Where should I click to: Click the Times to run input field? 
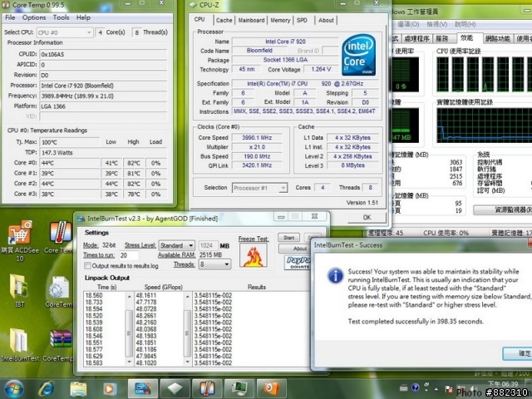(128, 255)
